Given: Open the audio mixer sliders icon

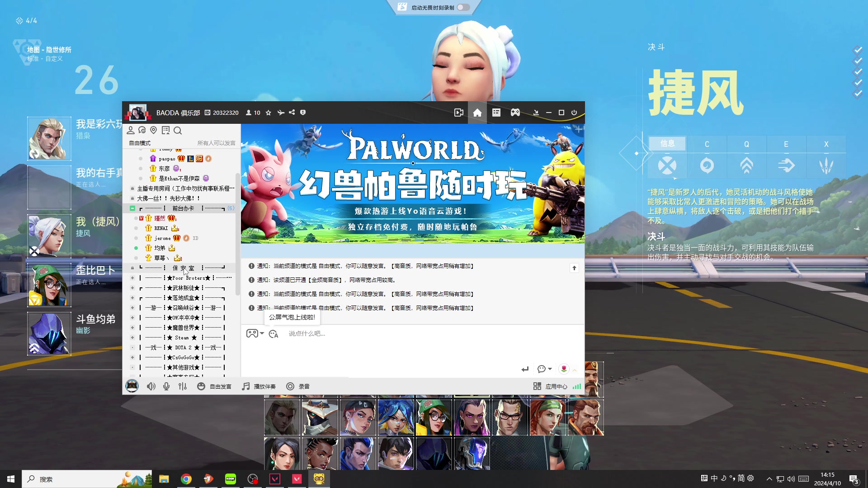Looking at the screenshot, I should click(x=182, y=386).
